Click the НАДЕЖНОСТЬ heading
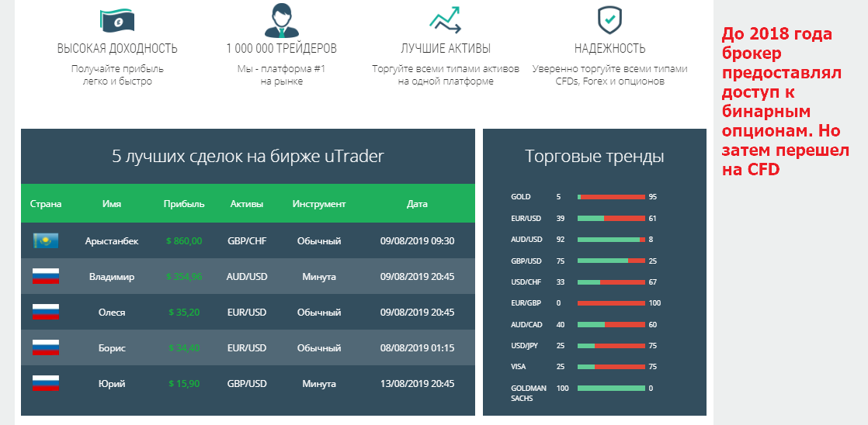The image size is (868, 425). (x=609, y=49)
